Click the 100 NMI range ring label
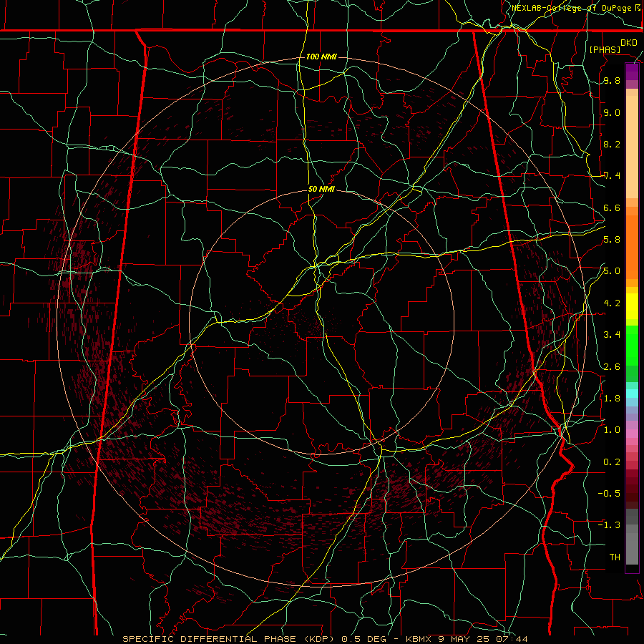Image resolution: width=644 pixels, height=644 pixels. pyautogui.click(x=321, y=57)
